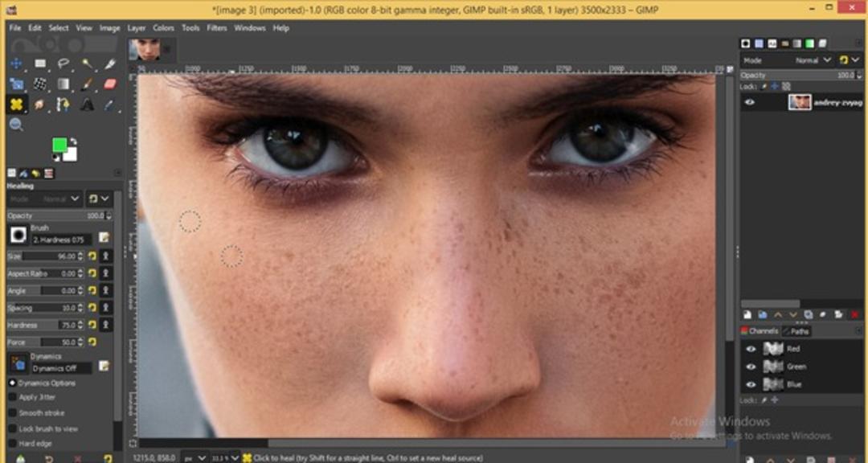Hide the andrey-zvyag layer with eye icon
This screenshot has width=868, height=463.
click(x=750, y=102)
